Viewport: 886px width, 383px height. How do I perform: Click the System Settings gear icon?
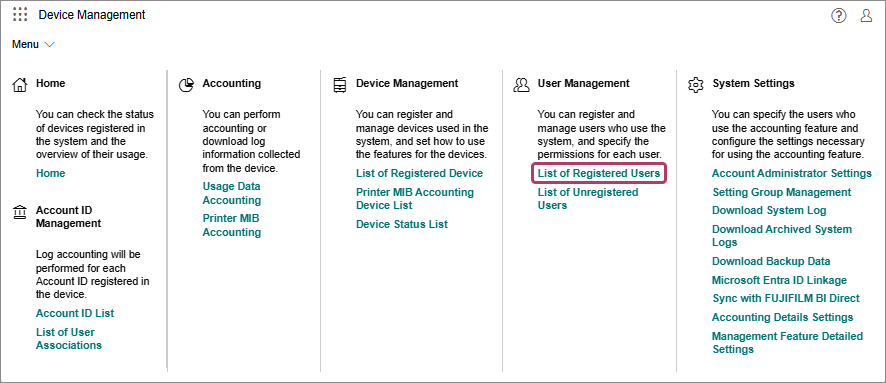point(695,85)
